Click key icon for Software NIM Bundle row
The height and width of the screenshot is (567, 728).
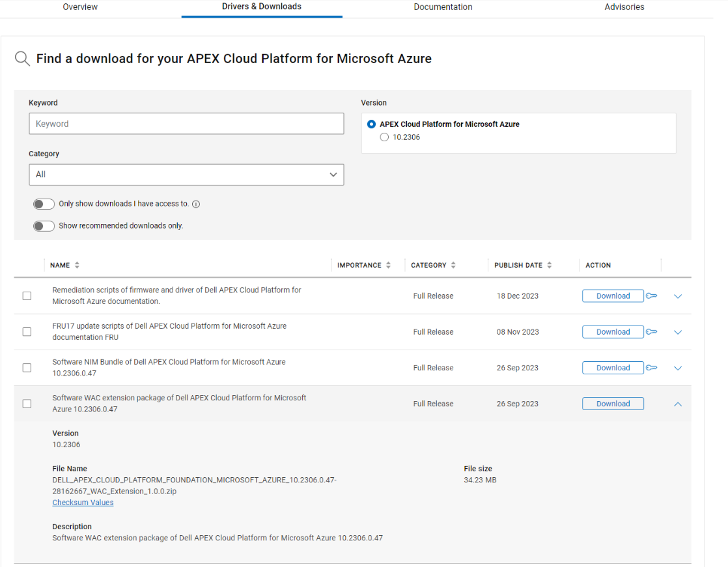click(651, 368)
